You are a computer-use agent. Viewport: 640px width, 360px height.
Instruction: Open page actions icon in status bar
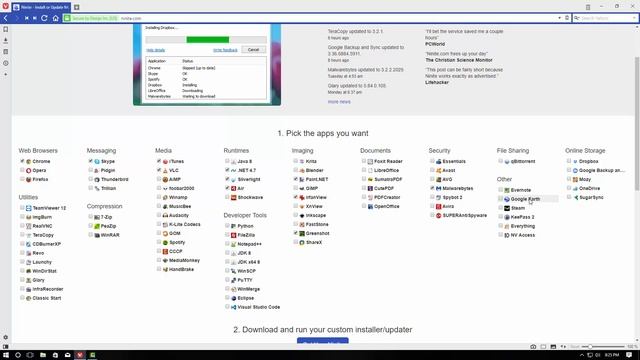point(563,347)
